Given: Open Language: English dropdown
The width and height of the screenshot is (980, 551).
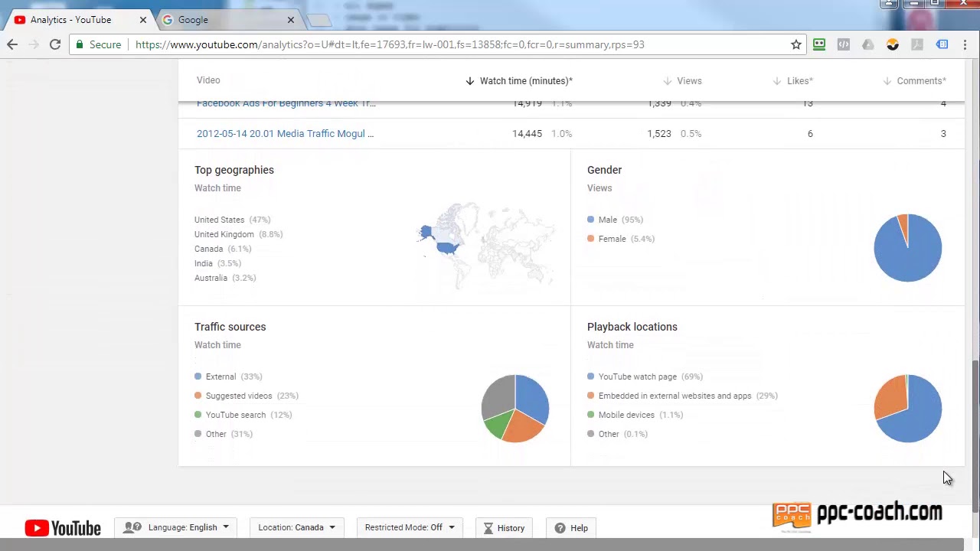Looking at the screenshot, I should click(176, 527).
